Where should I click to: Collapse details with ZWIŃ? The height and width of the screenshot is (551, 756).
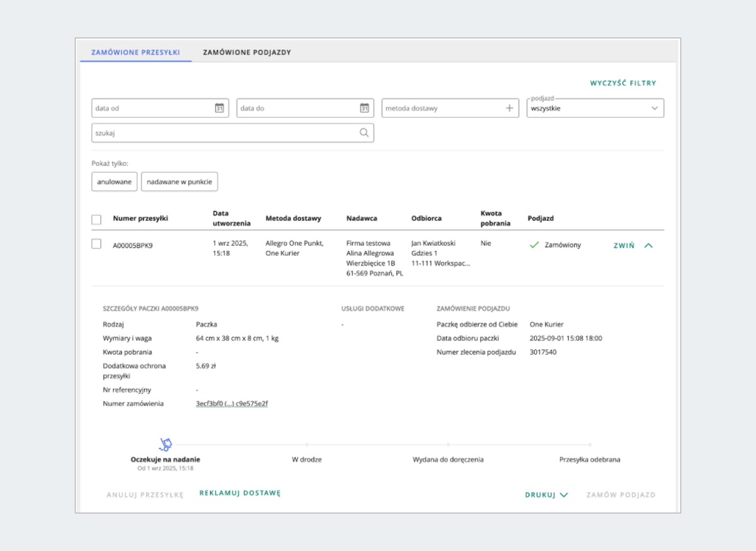(624, 246)
